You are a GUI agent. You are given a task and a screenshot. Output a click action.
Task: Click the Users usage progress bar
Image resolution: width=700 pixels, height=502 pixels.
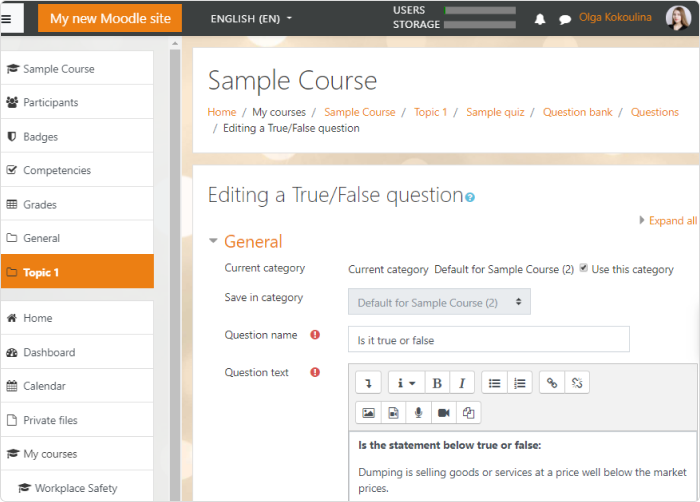(x=480, y=10)
